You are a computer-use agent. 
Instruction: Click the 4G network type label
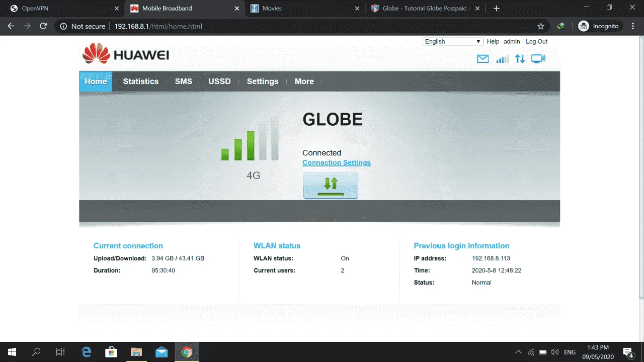click(x=253, y=175)
